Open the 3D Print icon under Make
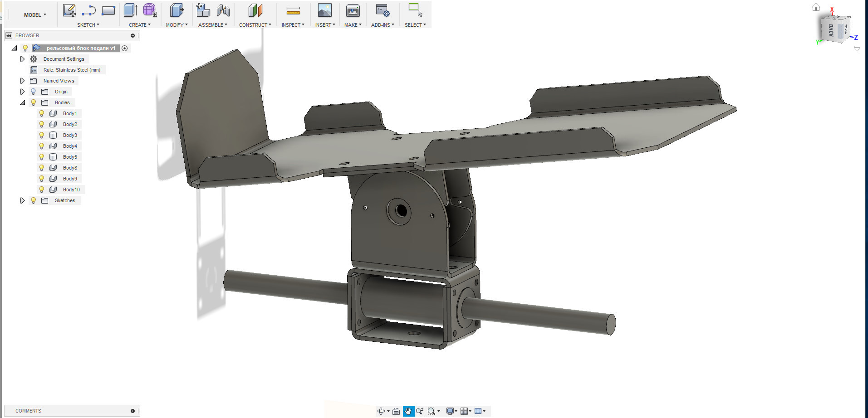Screen dimensions: 868x418 coord(353,10)
